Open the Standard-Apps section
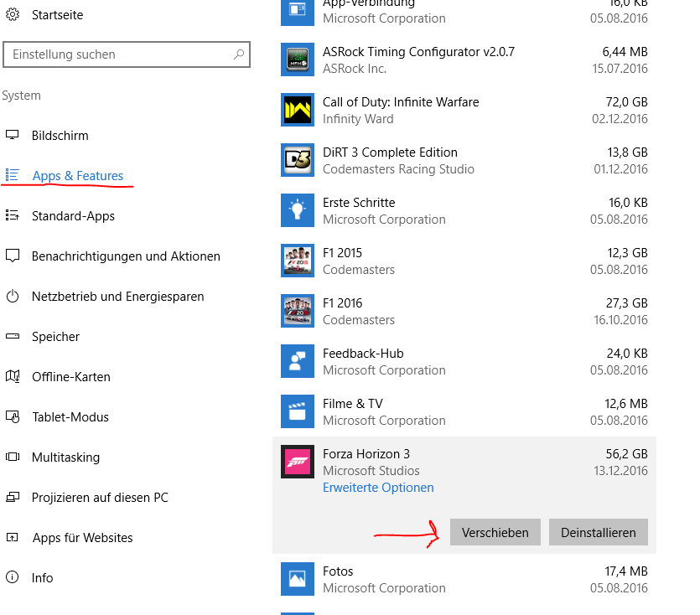700x615 pixels. [73, 216]
